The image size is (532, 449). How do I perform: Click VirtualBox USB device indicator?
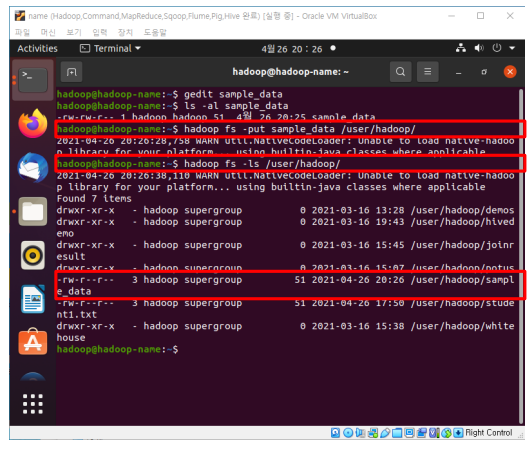point(385,433)
